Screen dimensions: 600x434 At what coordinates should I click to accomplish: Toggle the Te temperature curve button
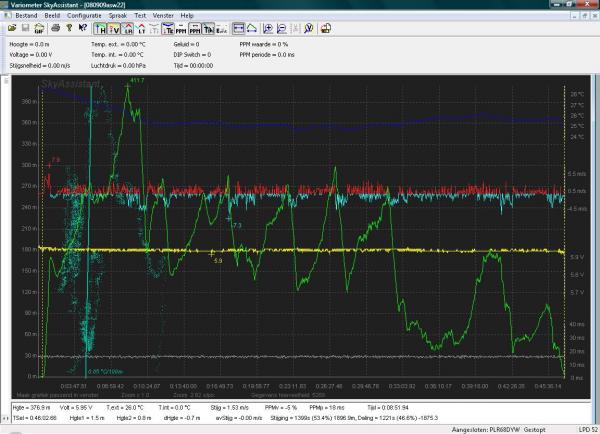(x=168, y=29)
